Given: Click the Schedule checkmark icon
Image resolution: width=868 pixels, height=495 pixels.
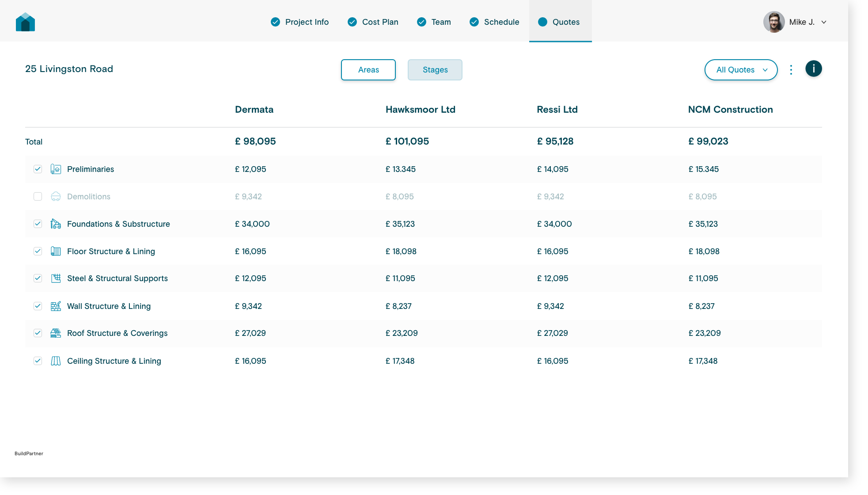Looking at the screenshot, I should 474,22.
